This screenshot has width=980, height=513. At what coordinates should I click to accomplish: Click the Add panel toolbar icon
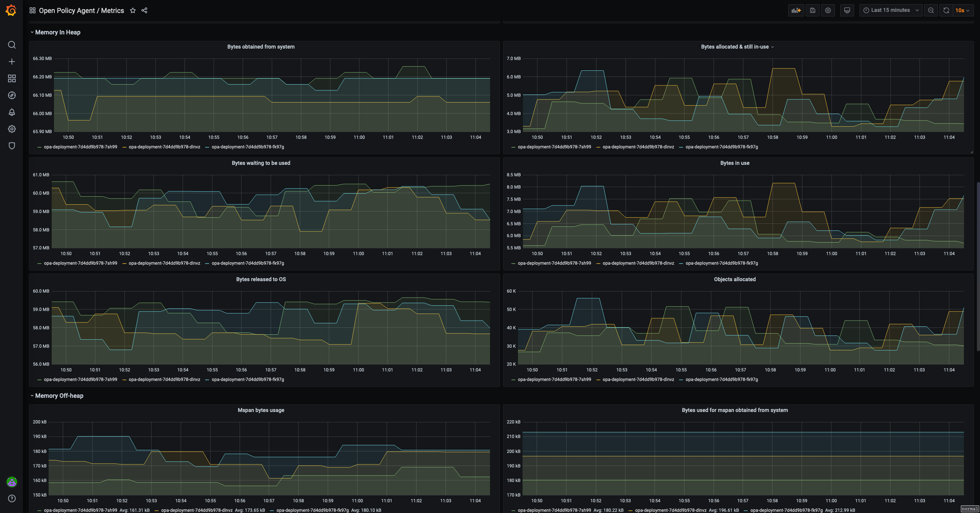pyautogui.click(x=796, y=10)
